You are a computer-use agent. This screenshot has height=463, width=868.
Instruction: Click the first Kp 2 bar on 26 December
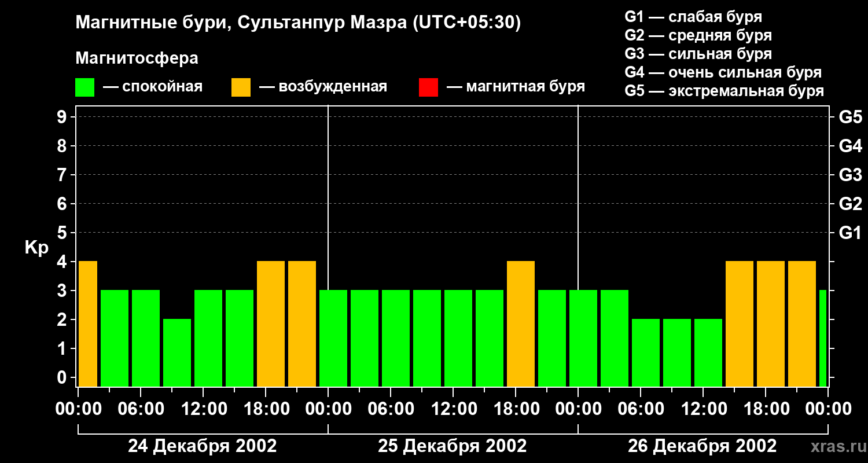point(646,352)
